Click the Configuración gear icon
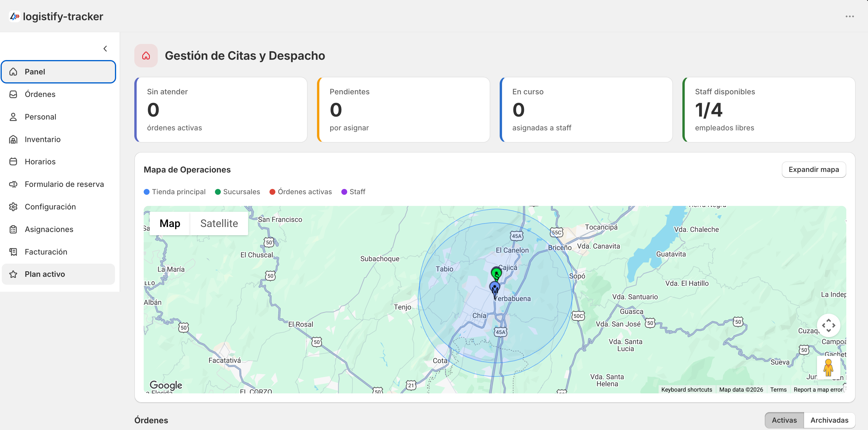This screenshot has width=868, height=430. (x=13, y=207)
